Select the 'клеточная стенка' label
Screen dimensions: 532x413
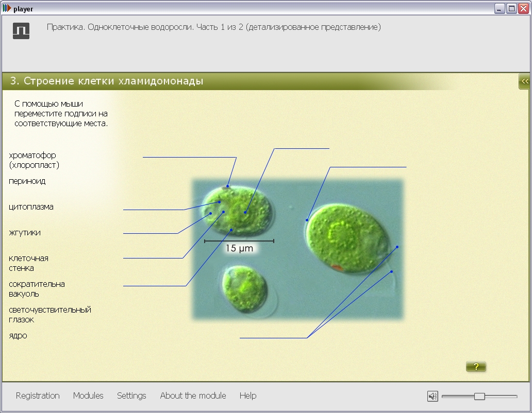(x=28, y=263)
